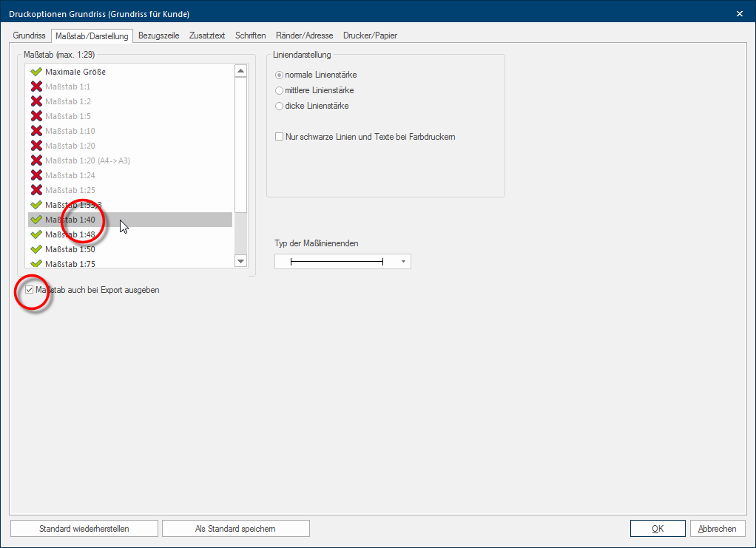
Task: Switch to the Grundriss tab
Action: 30,35
